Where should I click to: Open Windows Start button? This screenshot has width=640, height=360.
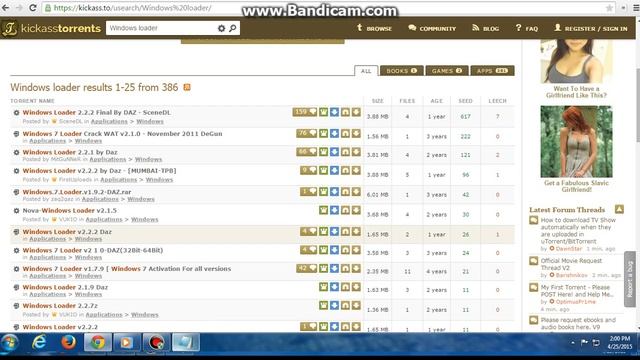[9, 342]
